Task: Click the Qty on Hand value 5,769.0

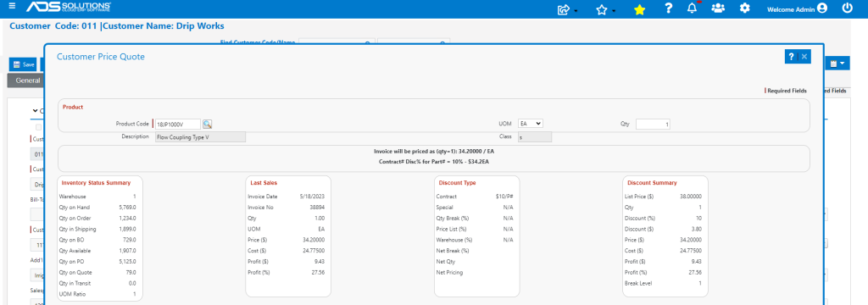Action: click(x=127, y=208)
